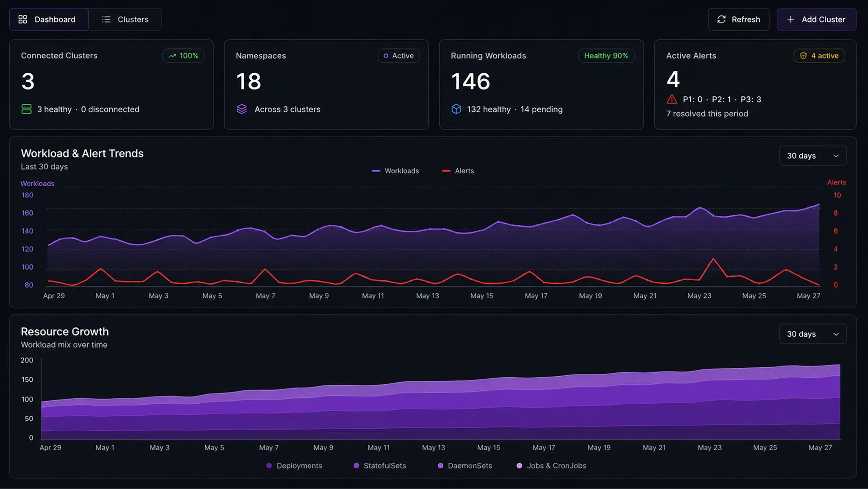
Task: Click the Add Cluster button
Action: pyautogui.click(x=816, y=20)
